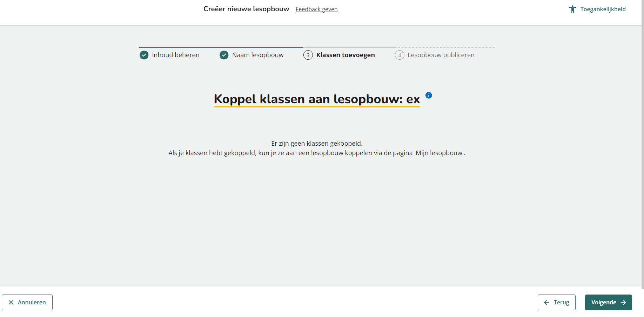This screenshot has width=644, height=317.
Task: Go to the Naam lesopbouw step
Action: click(251, 55)
